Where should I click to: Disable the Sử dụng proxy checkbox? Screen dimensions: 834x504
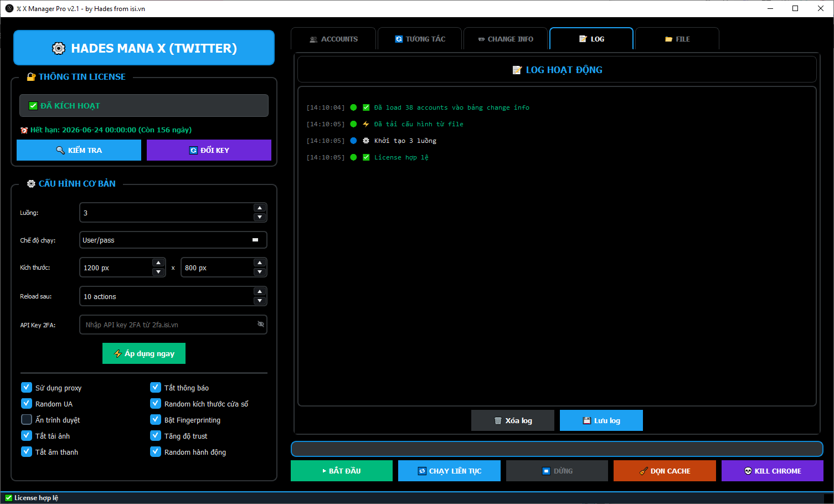26,387
